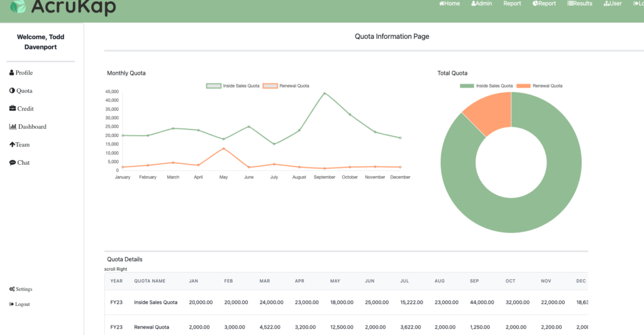Click the May peak on the orange line
This screenshot has width=644, height=335.
click(223, 148)
